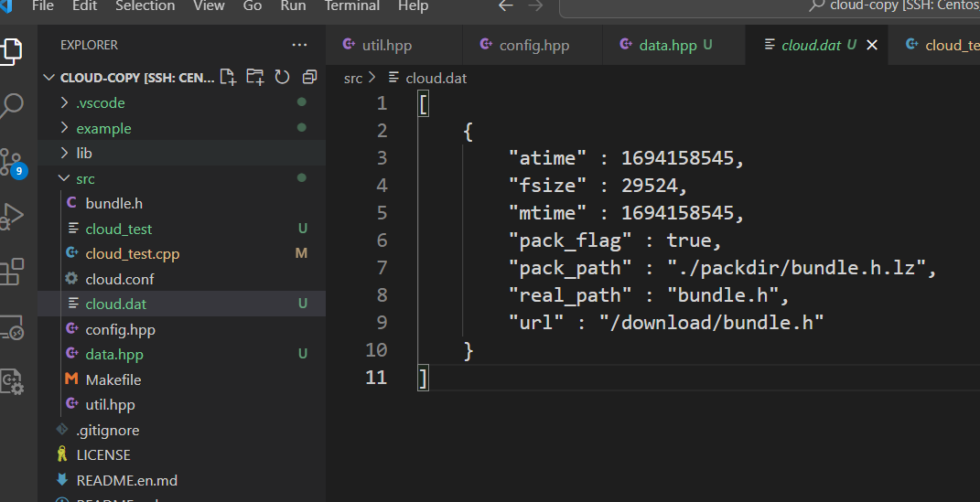Open config.hpp in the explorer tree

click(x=181, y=329)
